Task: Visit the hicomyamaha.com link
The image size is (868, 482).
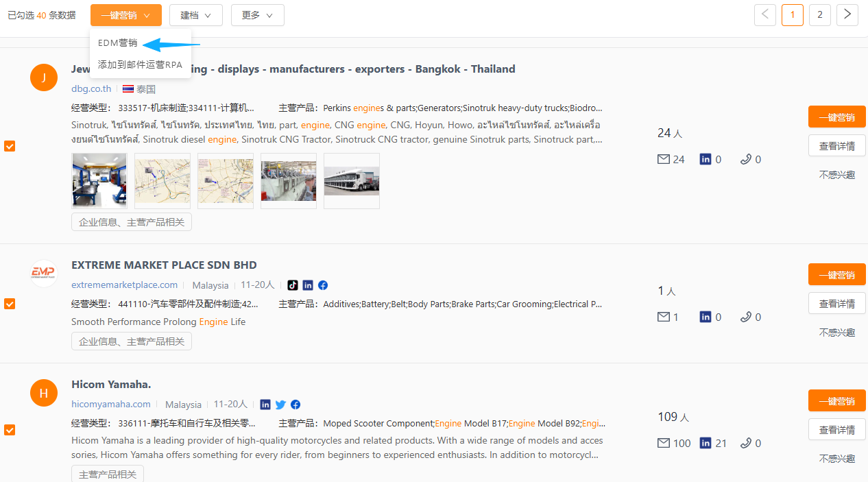Action: [111, 404]
